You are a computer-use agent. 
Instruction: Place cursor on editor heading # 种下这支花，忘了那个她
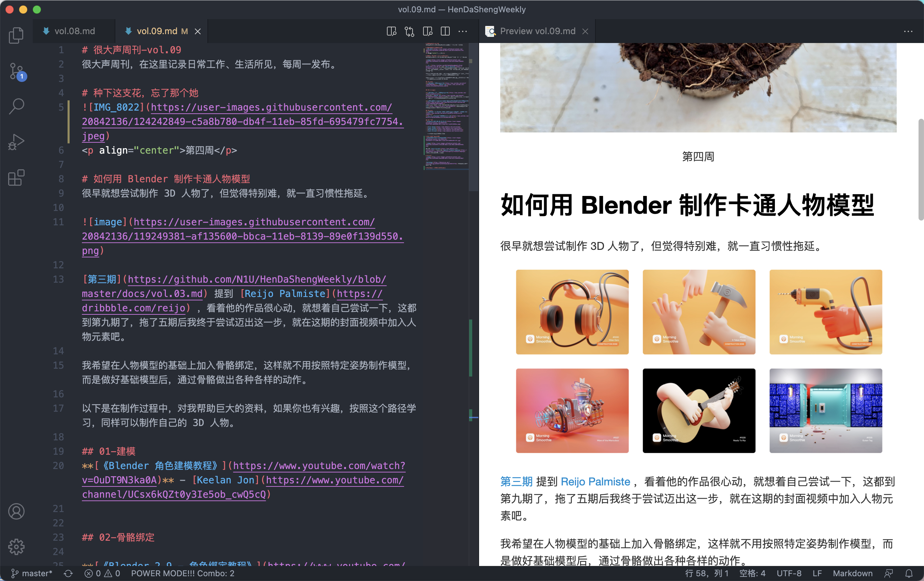coord(140,93)
